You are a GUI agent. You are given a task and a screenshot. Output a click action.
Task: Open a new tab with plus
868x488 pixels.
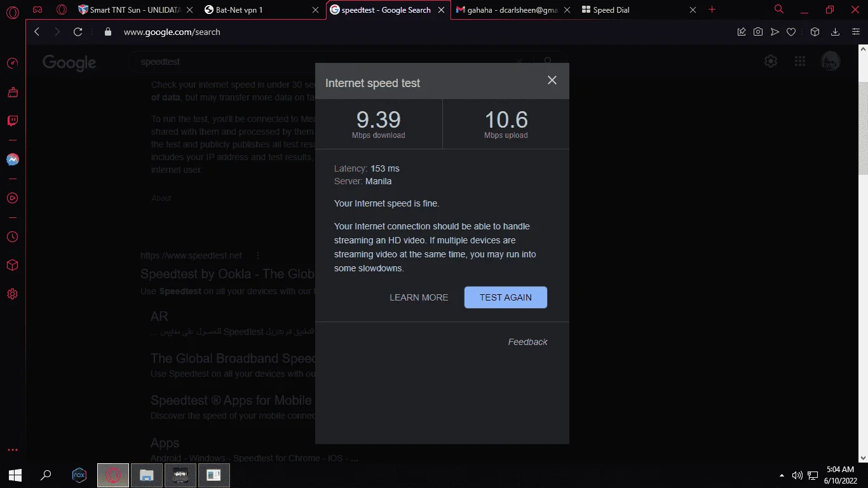[x=712, y=10]
